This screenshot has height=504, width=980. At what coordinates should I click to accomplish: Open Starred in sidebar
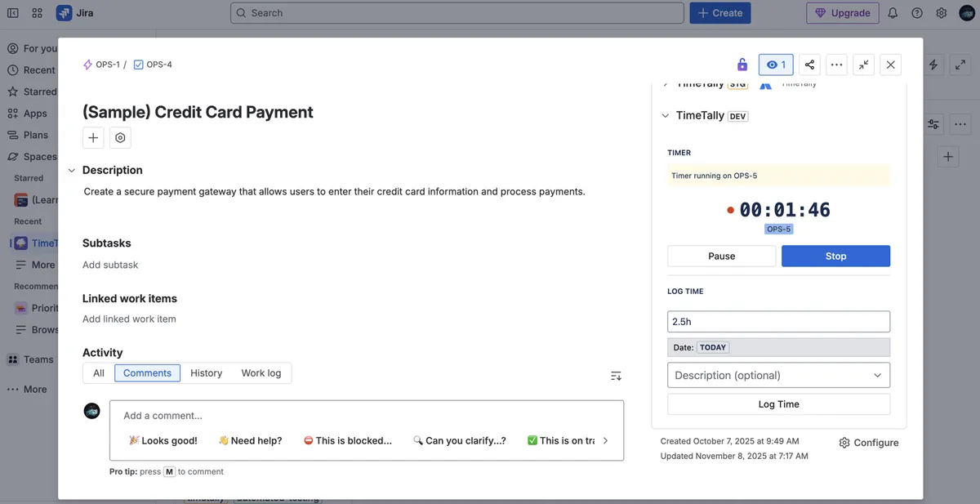coord(33,92)
